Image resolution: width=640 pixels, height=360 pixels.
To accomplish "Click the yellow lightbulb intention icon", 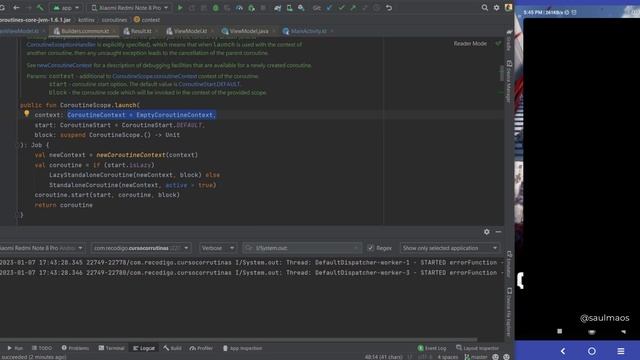I will coord(27,114).
